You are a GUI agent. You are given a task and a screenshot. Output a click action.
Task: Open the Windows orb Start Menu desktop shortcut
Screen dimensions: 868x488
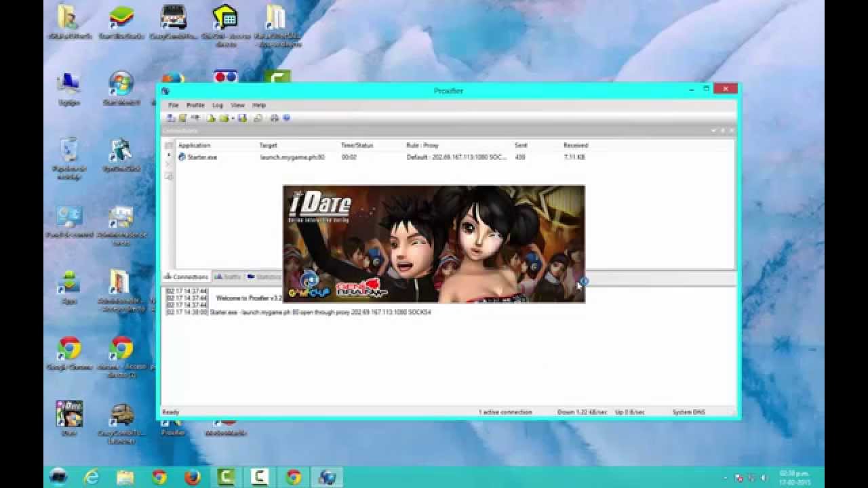point(121,88)
